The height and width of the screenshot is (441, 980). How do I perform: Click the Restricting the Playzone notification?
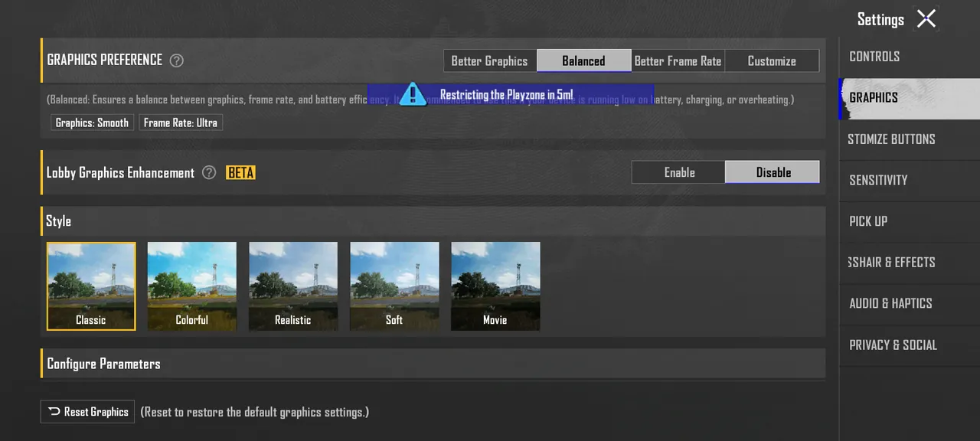[511, 95]
